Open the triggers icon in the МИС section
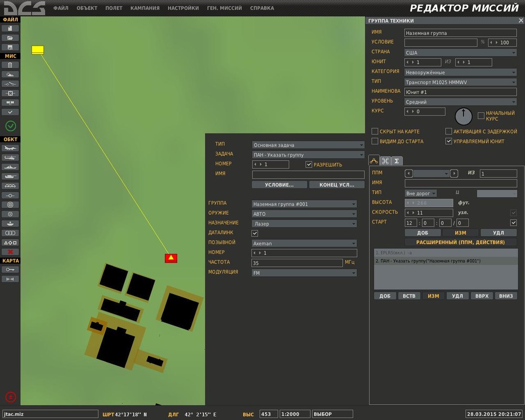525x420 pixels. coord(10,83)
